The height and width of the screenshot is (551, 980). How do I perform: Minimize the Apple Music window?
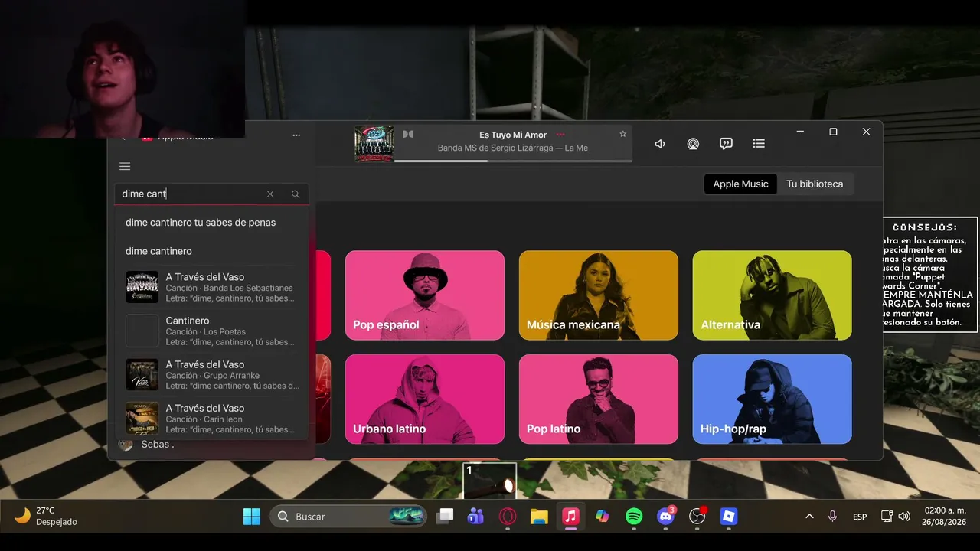point(800,132)
